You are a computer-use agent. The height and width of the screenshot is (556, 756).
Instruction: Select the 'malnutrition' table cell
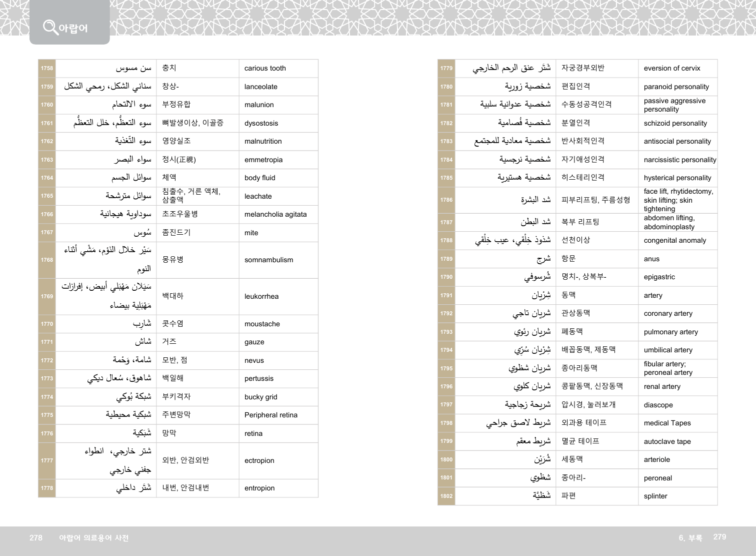coord(263,142)
